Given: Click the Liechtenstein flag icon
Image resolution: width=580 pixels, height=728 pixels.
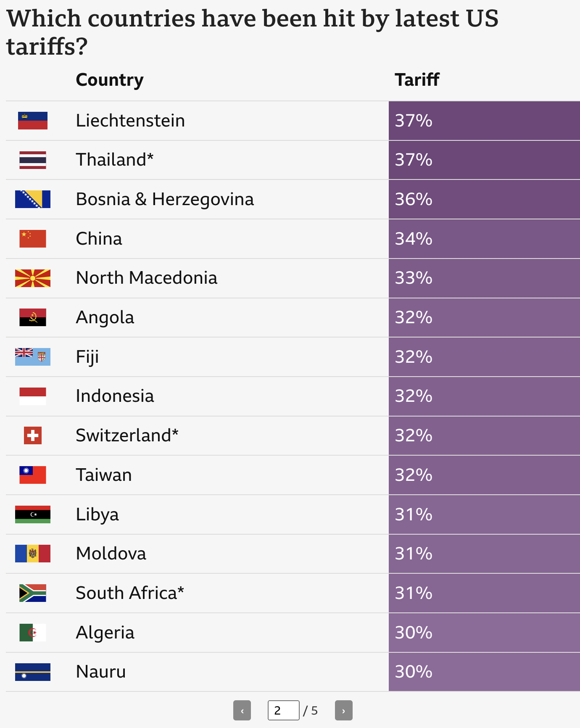Looking at the screenshot, I should (33, 121).
